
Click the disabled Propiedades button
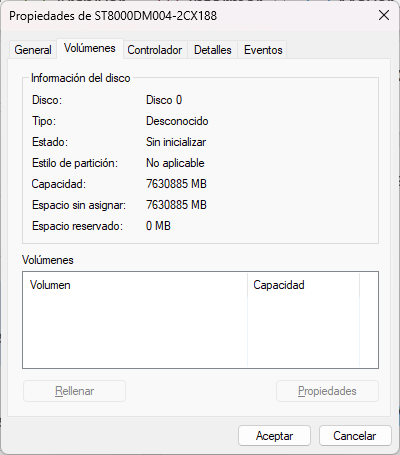327,391
